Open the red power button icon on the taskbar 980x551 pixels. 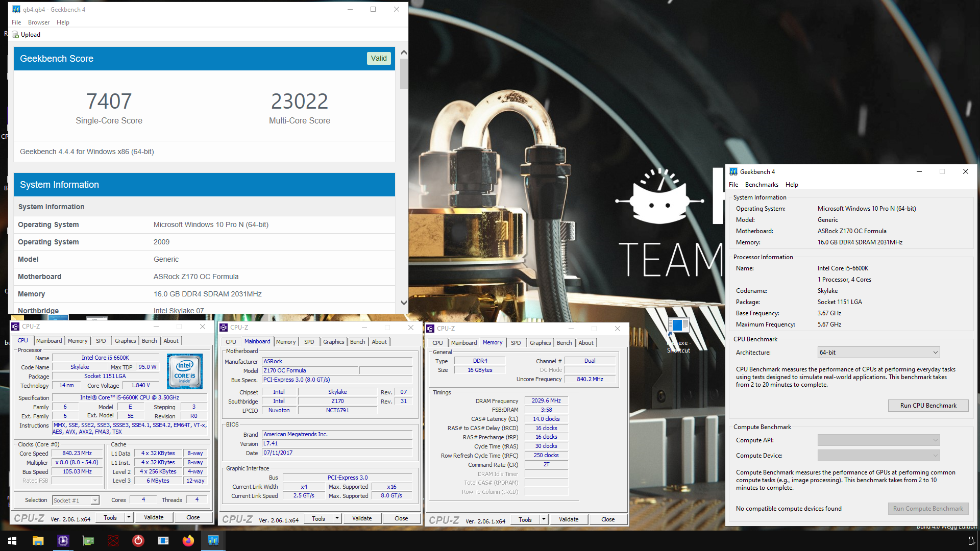click(138, 541)
